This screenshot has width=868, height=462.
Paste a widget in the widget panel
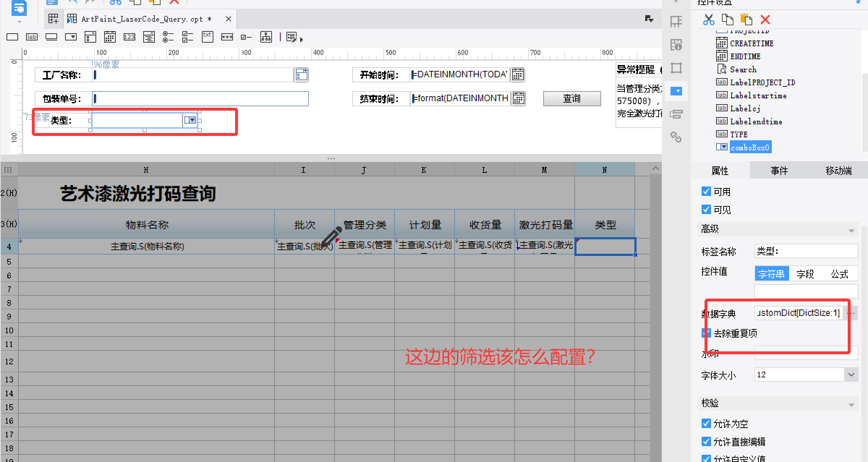click(x=746, y=20)
